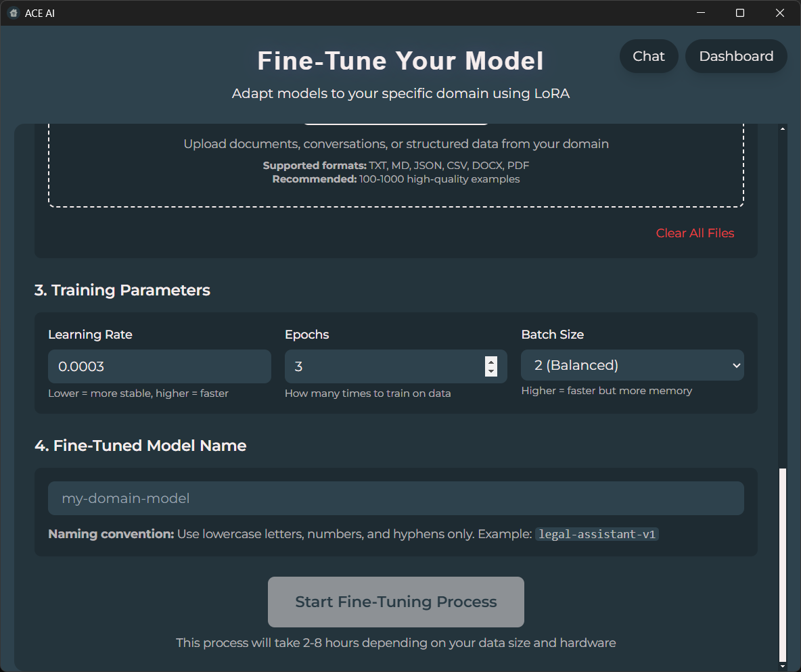Click the ACE AI logo icon
The width and height of the screenshot is (801, 672).
click(x=13, y=12)
